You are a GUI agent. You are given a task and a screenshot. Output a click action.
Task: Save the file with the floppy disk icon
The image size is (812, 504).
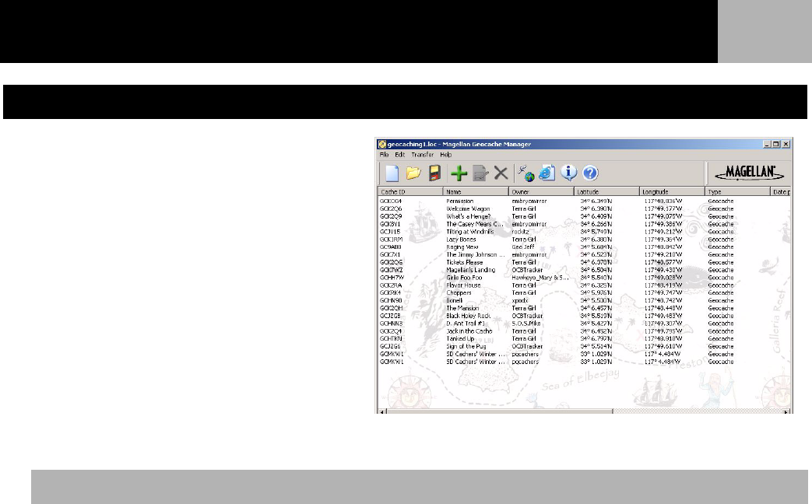(435, 173)
